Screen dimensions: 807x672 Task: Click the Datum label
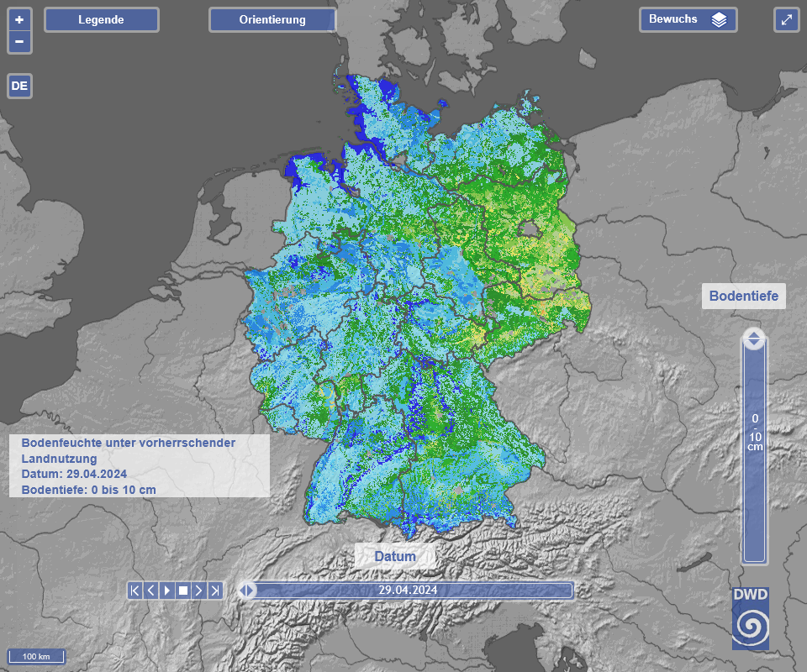(x=395, y=556)
